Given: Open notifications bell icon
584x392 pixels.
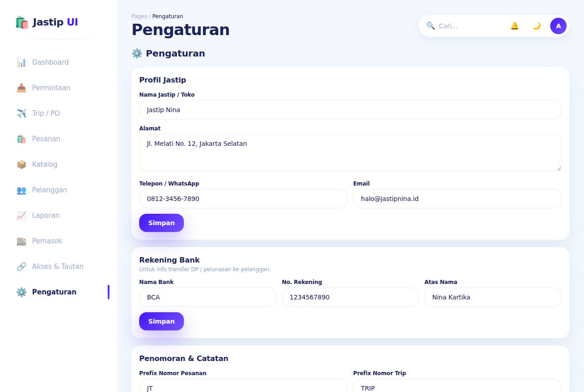Looking at the screenshot, I should (515, 26).
